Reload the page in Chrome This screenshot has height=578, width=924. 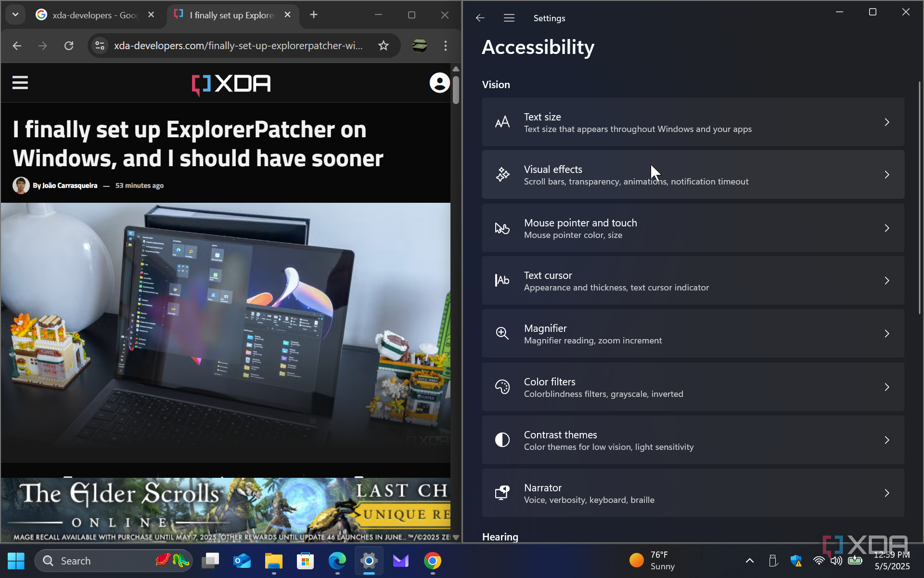tap(69, 46)
